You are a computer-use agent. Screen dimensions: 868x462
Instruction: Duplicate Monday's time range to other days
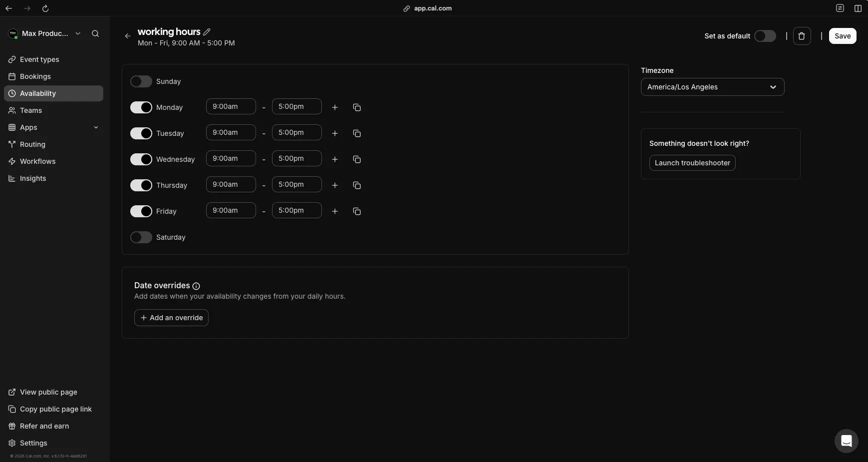(356, 107)
